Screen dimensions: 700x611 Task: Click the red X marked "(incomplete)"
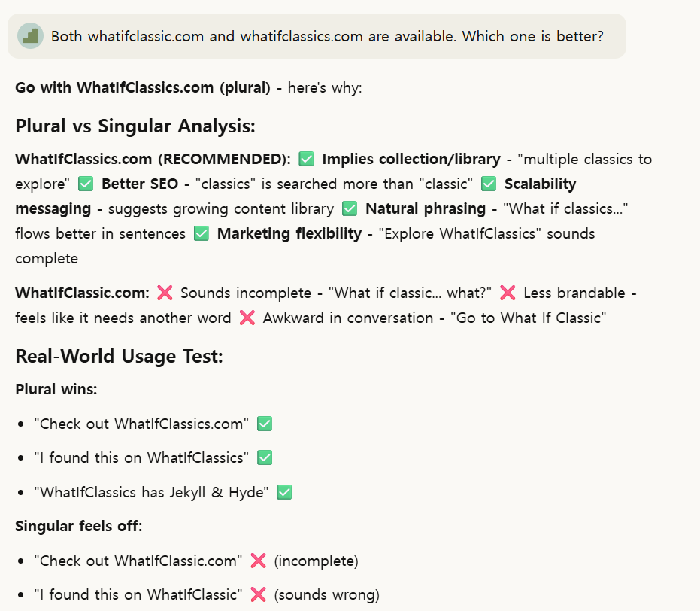(258, 561)
